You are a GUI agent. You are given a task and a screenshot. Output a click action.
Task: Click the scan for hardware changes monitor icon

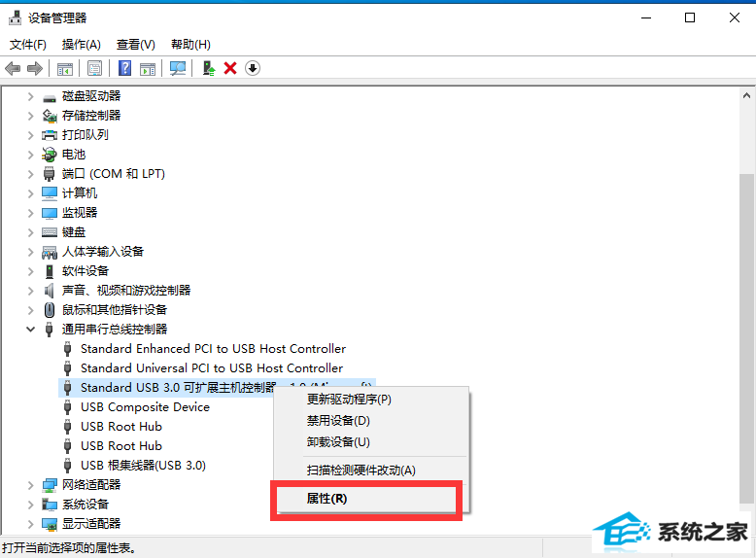(178, 68)
